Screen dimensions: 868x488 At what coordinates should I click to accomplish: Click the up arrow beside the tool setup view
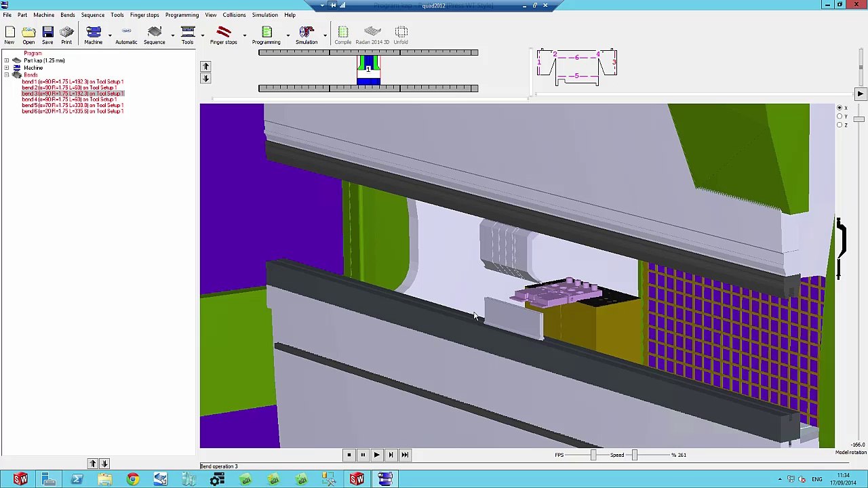(x=205, y=66)
